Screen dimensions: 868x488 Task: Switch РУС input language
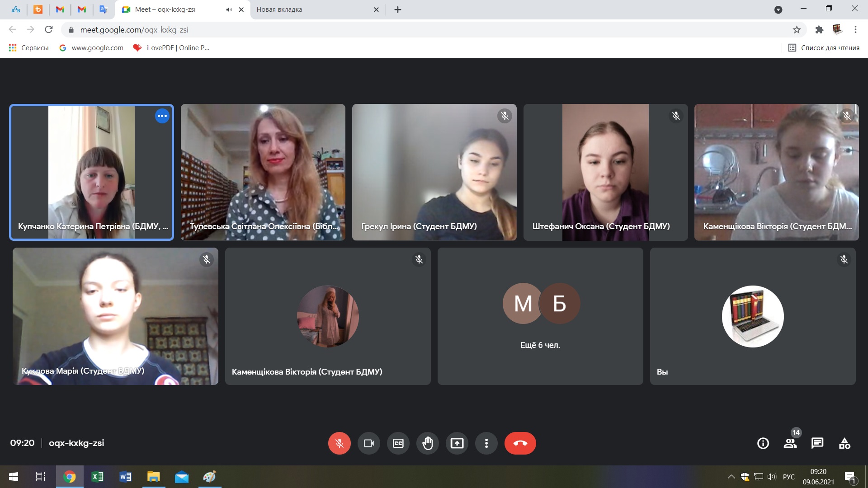789,477
